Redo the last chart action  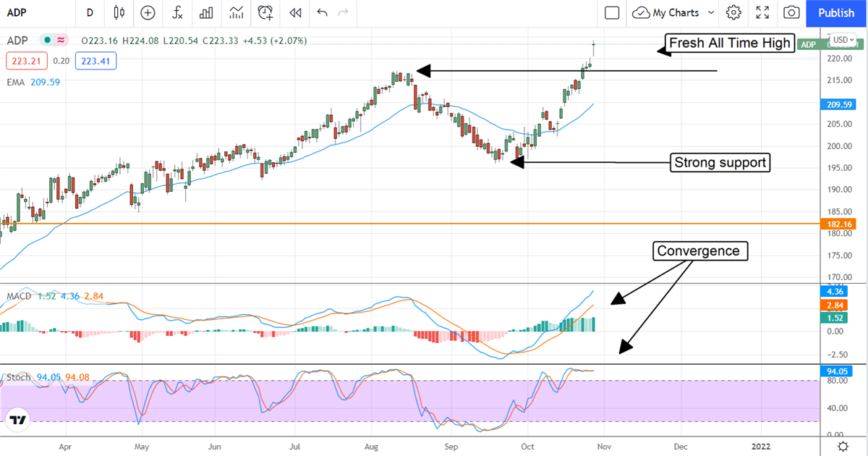(x=344, y=12)
